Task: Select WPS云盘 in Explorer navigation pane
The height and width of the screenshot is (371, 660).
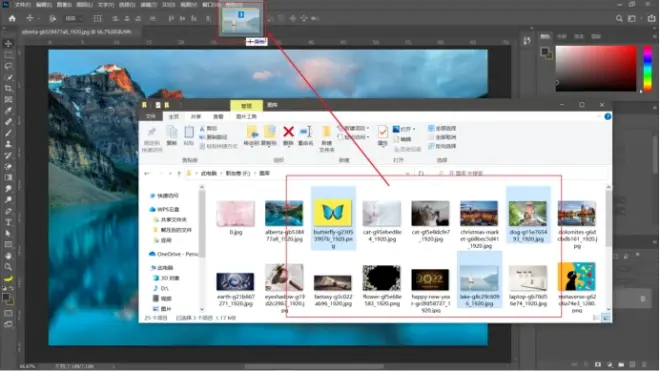Action: pyautogui.click(x=164, y=210)
